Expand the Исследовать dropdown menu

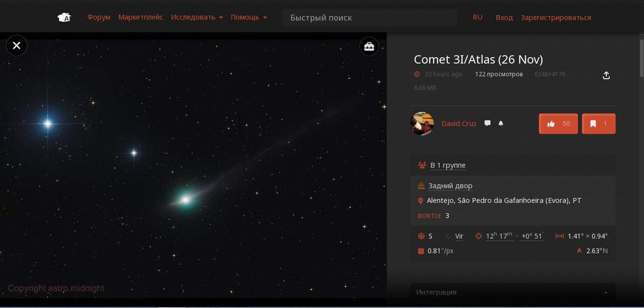click(x=197, y=17)
